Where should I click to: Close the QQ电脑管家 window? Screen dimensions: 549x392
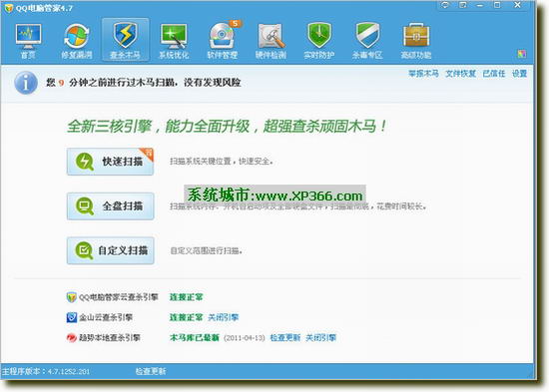coord(517,5)
